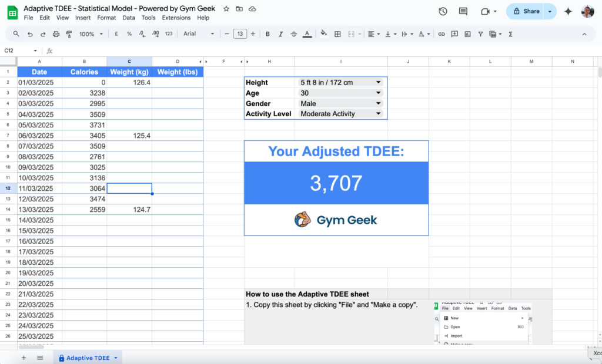Toggle strikethrough formatting
Image resolution: width=602 pixels, height=364 pixels.
[x=294, y=33]
